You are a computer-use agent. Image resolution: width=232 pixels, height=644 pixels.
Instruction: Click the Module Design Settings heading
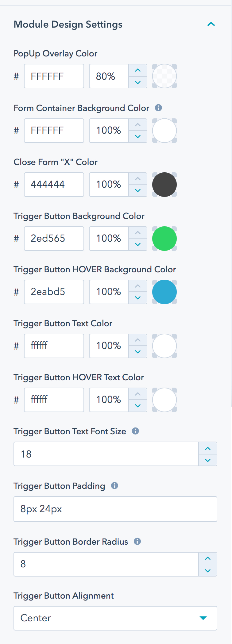(68, 24)
